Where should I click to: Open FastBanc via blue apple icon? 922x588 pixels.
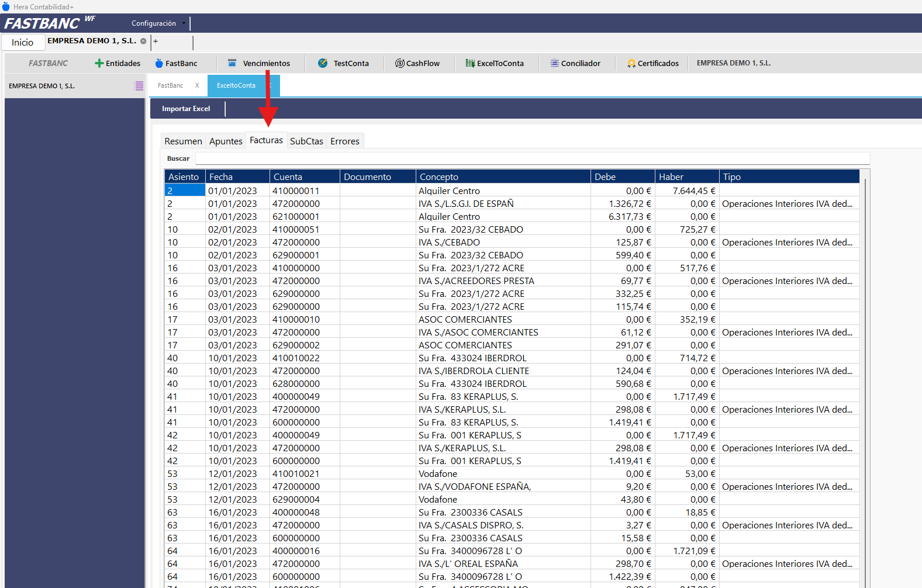(x=159, y=63)
